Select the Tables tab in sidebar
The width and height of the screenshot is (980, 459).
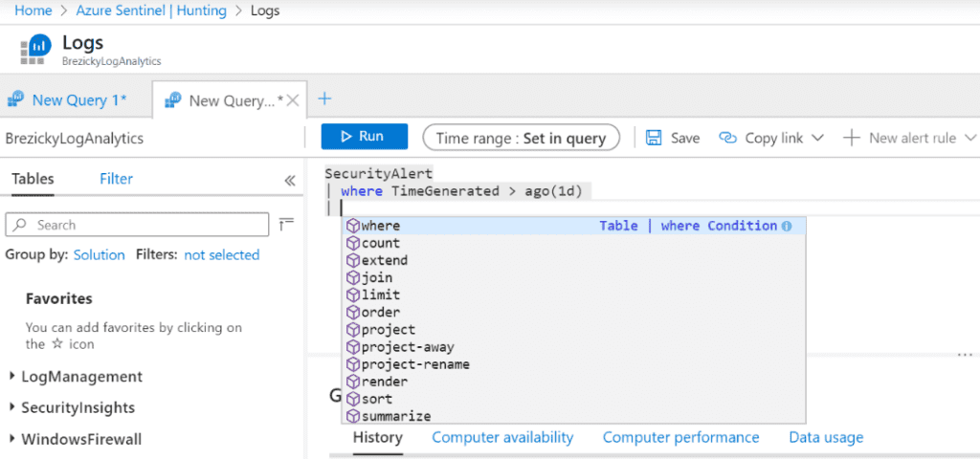click(33, 179)
